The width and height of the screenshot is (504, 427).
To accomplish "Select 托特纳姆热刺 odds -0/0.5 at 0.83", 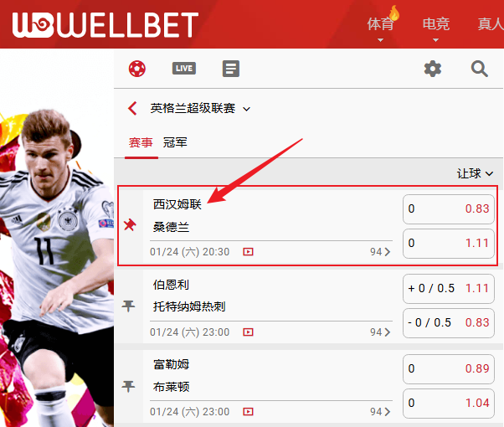I will point(449,323).
